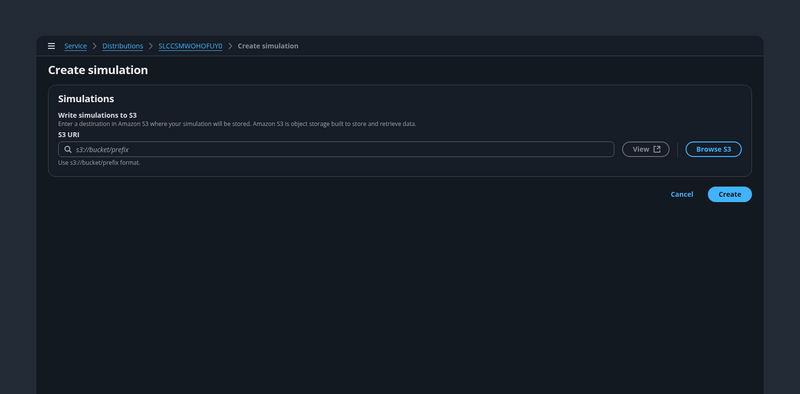Image resolution: width=800 pixels, height=394 pixels.
Task: Click the external link icon on View
Action: (657, 149)
